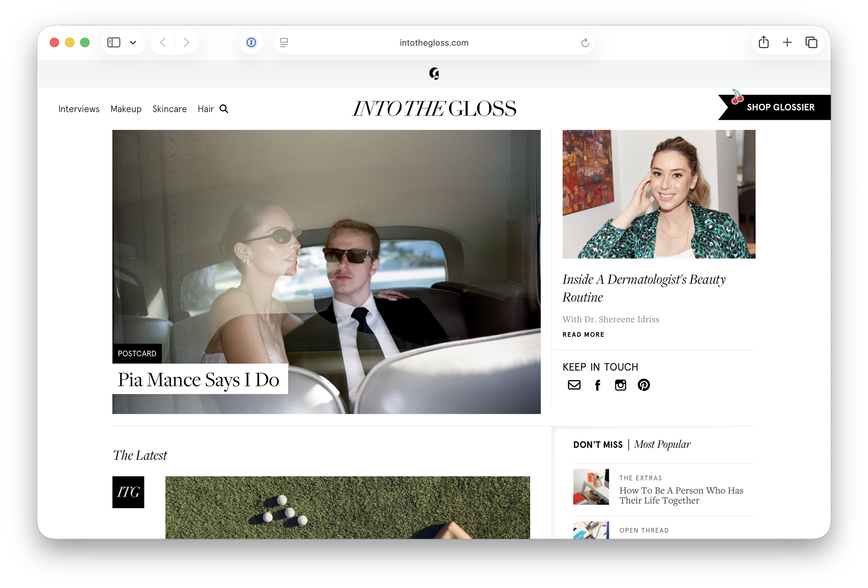Open a new tab with plus icon
868x588 pixels.
pos(787,43)
